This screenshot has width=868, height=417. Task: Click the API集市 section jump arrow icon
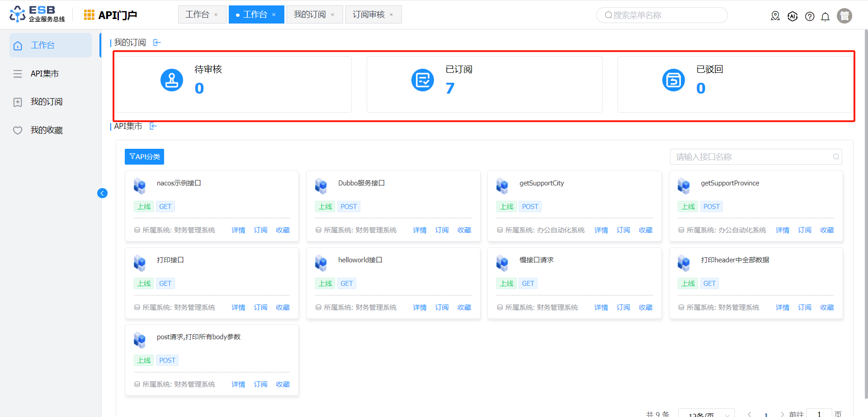coord(153,126)
